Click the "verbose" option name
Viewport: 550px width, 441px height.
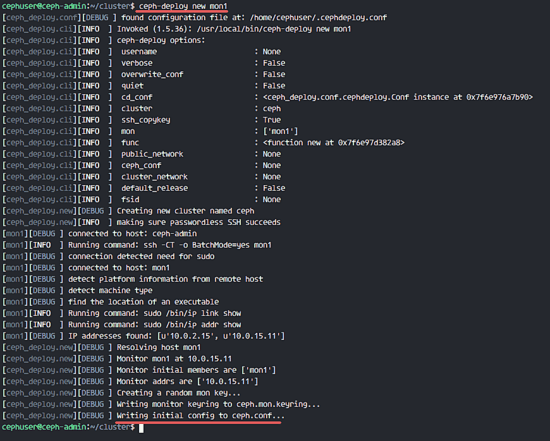(x=137, y=63)
